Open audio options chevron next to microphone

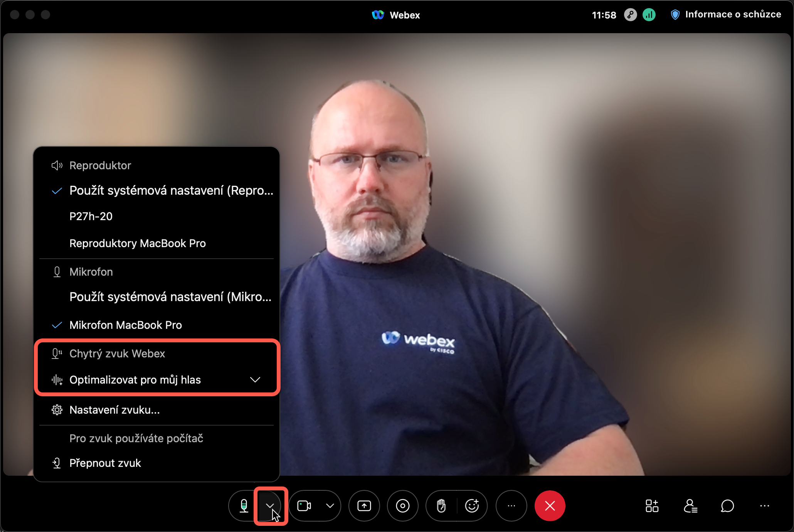pos(270,506)
